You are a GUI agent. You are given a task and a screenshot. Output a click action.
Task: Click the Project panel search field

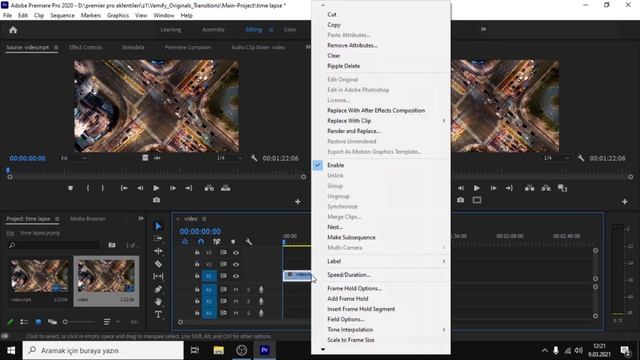click(x=53, y=245)
